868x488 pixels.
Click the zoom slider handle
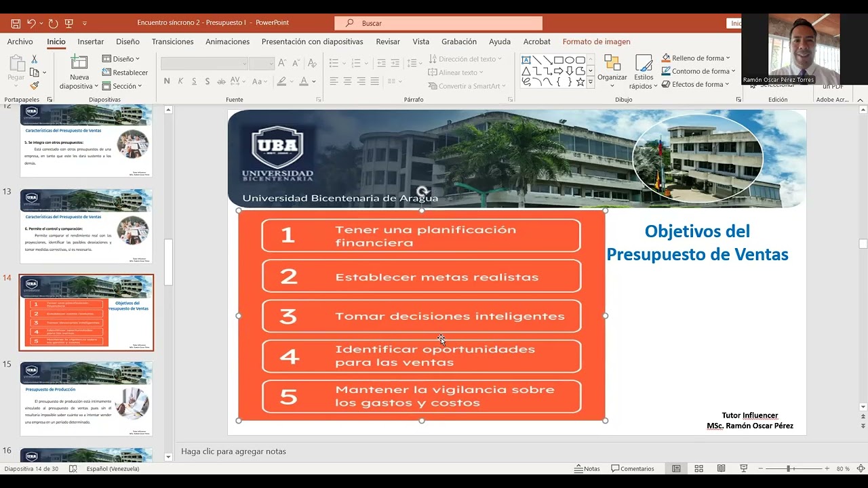(x=789, y=468)
